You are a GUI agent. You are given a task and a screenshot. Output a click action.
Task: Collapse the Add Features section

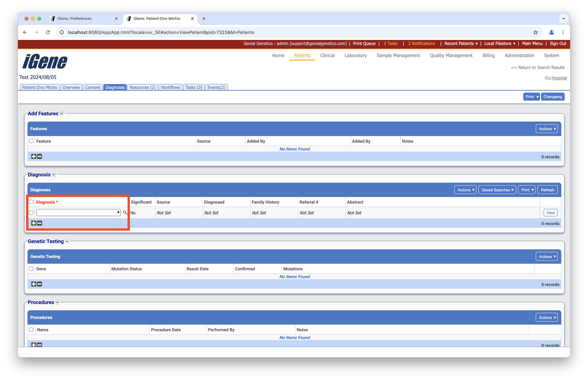[62, 114]
